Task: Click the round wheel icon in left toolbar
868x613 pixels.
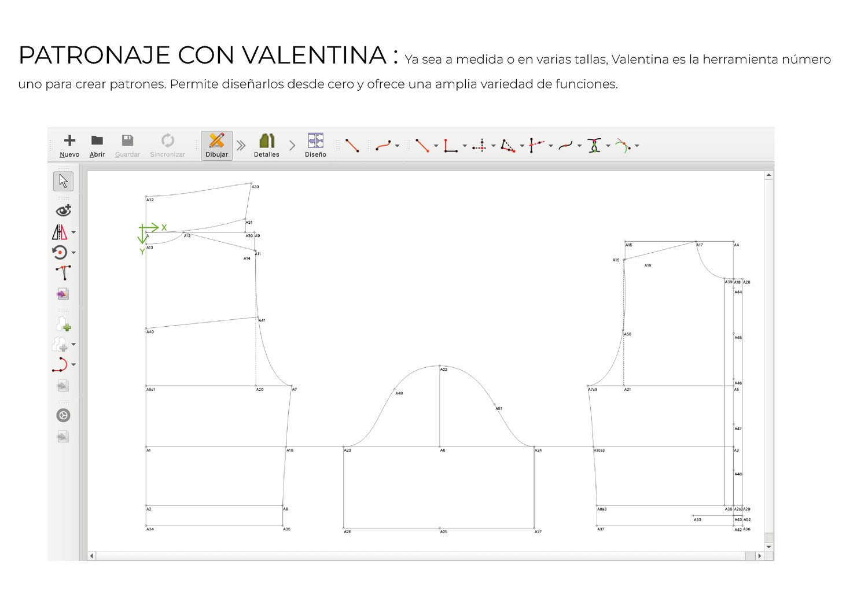Action: [x=63, y=415]
